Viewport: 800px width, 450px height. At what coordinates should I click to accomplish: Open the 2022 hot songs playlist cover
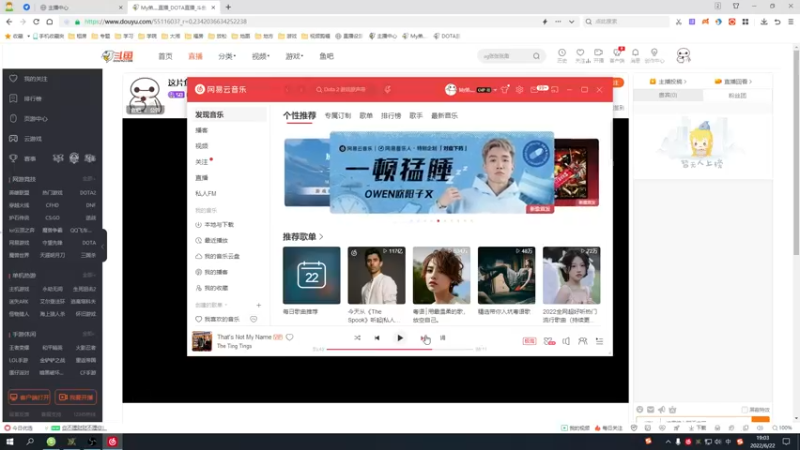[571, 276]
